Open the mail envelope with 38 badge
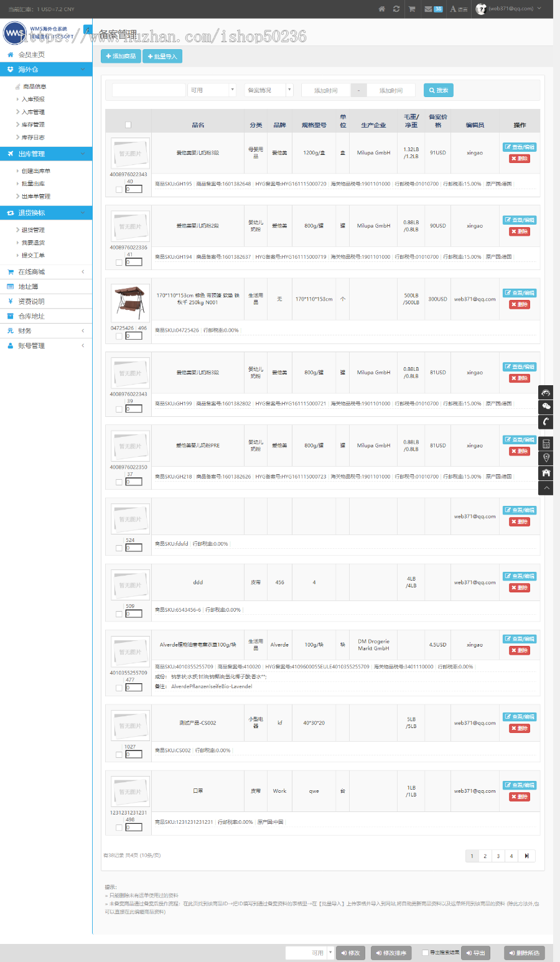Screen dimensions: 560x962 433,9
